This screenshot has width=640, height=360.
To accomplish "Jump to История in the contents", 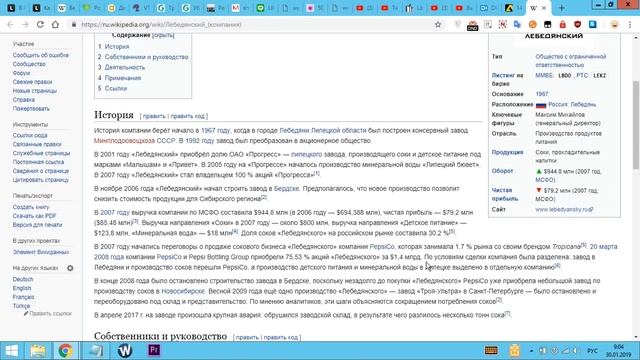I will point(117,47).
